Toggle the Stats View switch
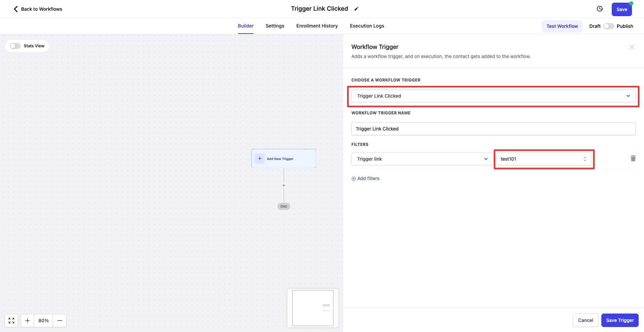This screenshot has width=644, height=332. pyautogui.click(x=15, y=46)
